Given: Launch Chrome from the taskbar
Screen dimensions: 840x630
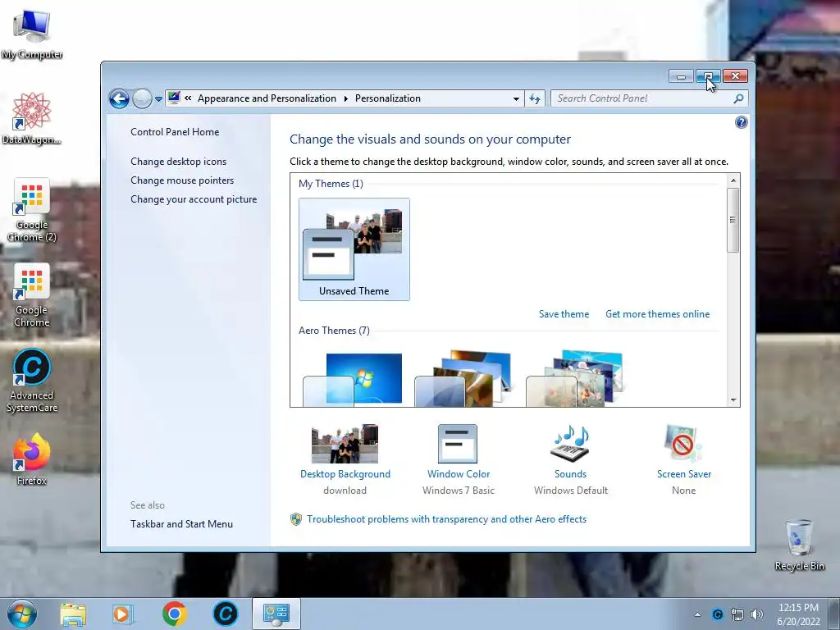Looking at the screenshot, I should click(x=174, y=614).
